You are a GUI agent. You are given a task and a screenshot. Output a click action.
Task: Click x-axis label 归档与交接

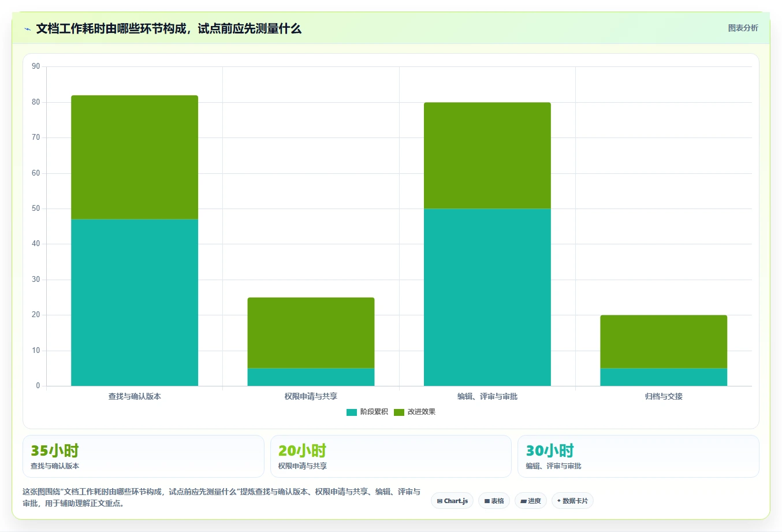coord(664,396)
